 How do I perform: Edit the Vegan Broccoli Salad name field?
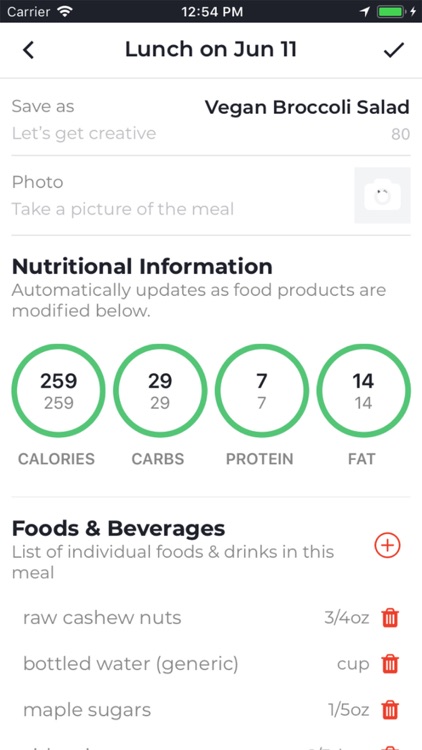(x=307, y=107)
